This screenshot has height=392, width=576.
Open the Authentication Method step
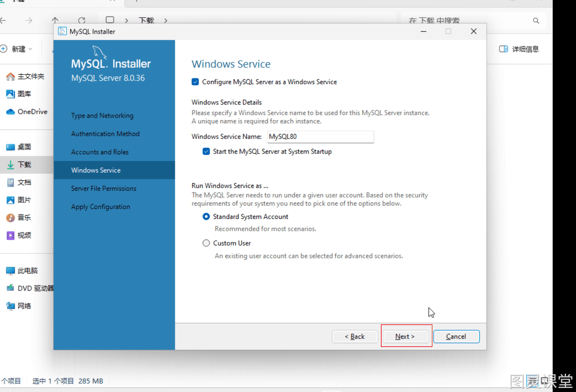point(105,134)
